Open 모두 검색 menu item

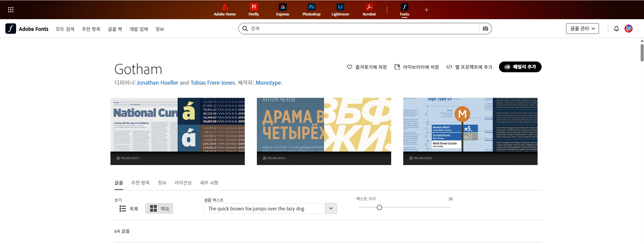point(65,29)
